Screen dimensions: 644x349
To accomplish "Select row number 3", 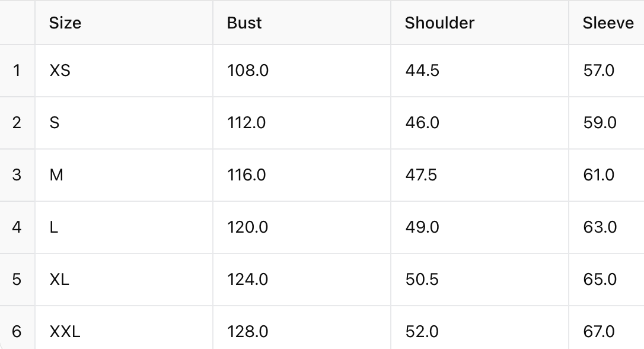I will pyautogui.click(x=17, y=175).
